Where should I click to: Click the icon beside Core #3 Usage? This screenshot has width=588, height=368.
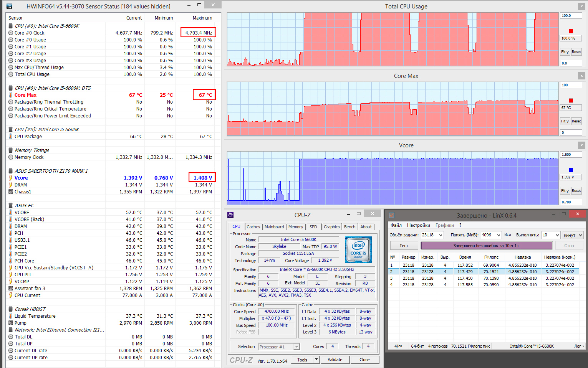[11, 61]
